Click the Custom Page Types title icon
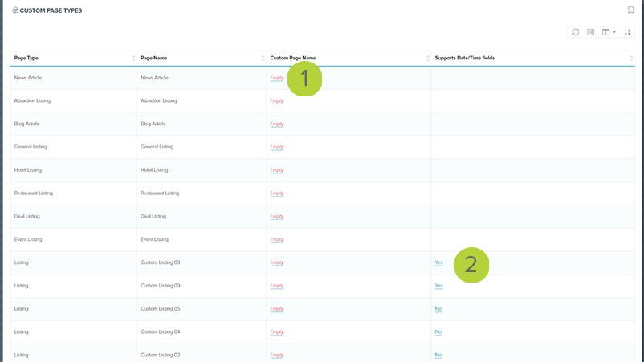 coord(14,10)
